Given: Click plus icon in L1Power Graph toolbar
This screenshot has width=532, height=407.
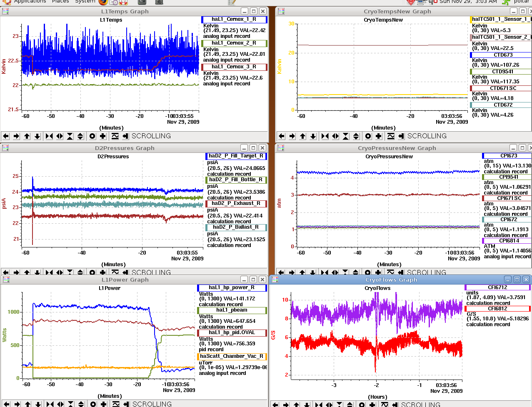Looking at the screenshot, I should [x=104, y=404].
